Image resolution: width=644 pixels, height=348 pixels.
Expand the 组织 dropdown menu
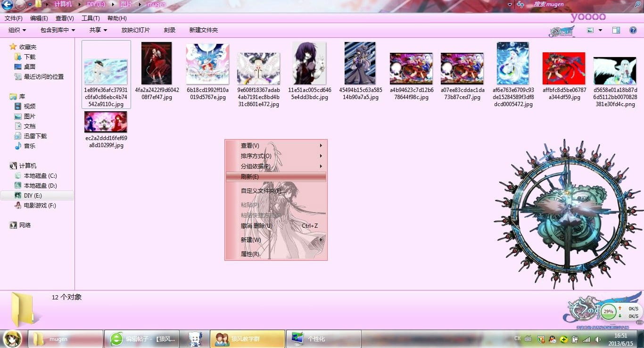pyautogui.click(x=17, y=30)
